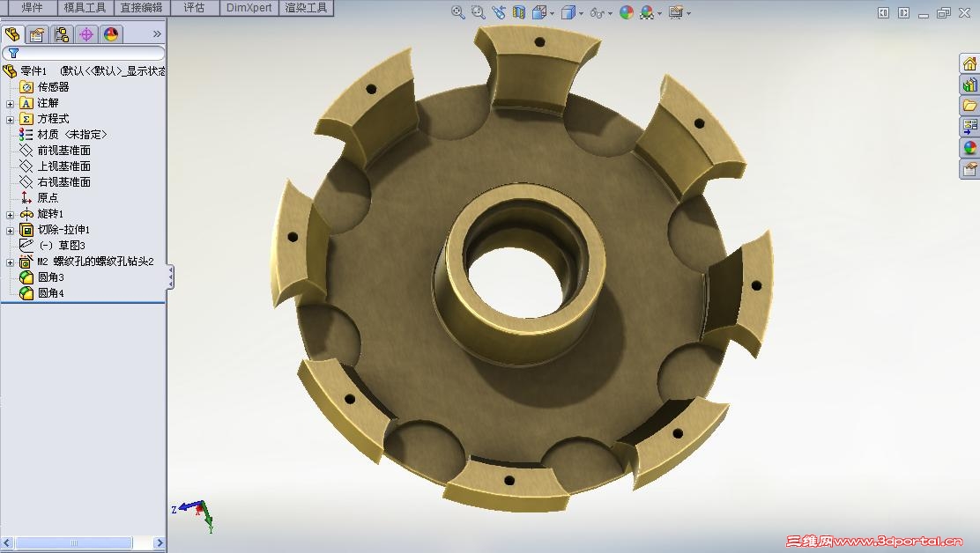Open SolidWorks Resources home icon in task pane
Screen dimensions: 980x553
(x=969, y=63)
